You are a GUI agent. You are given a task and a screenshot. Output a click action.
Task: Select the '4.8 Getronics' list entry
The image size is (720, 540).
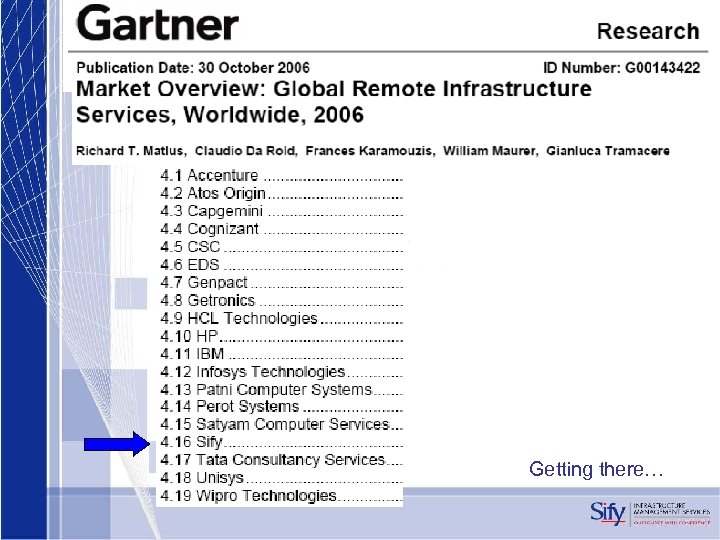[x=281, y=300]
